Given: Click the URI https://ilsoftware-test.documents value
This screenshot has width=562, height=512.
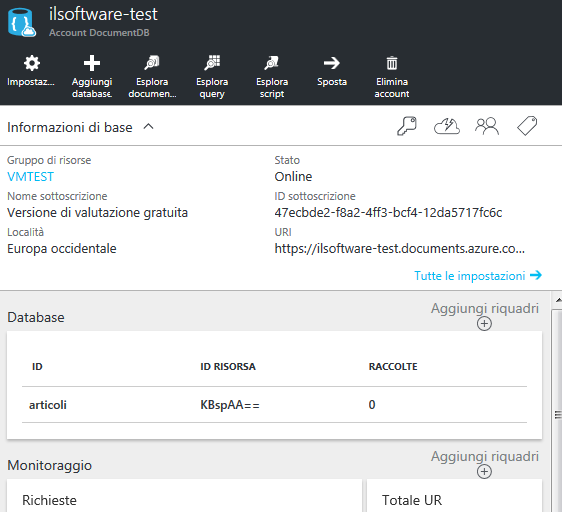Looking at the screenshot, I should [400, 248].
